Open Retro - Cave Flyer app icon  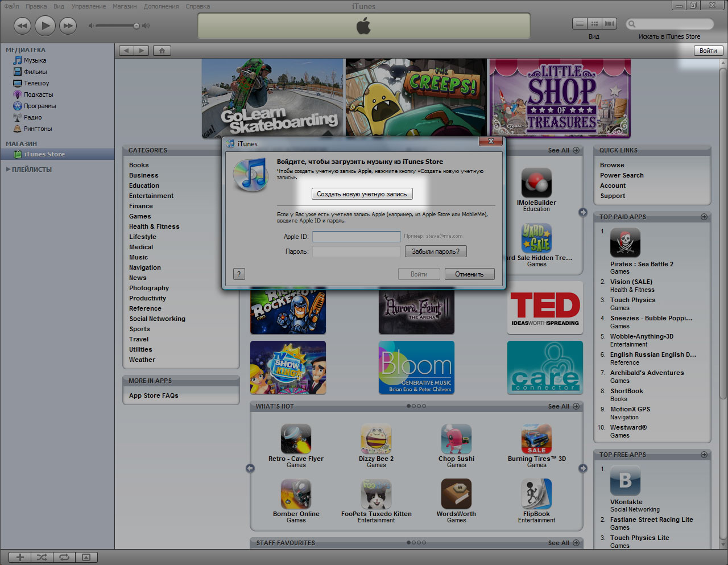(x=296, y=439)
